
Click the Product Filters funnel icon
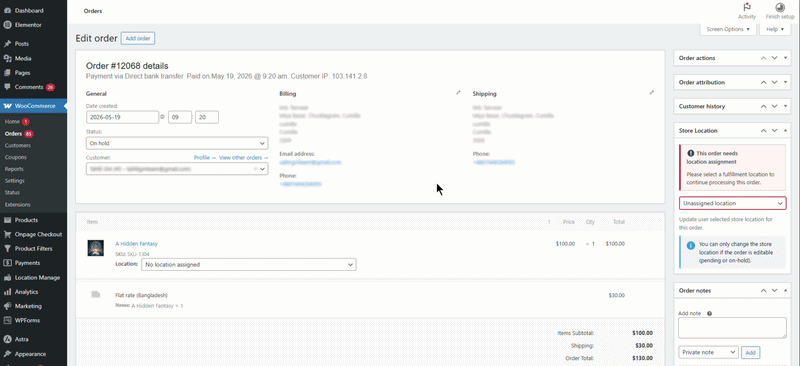[7, 249]
